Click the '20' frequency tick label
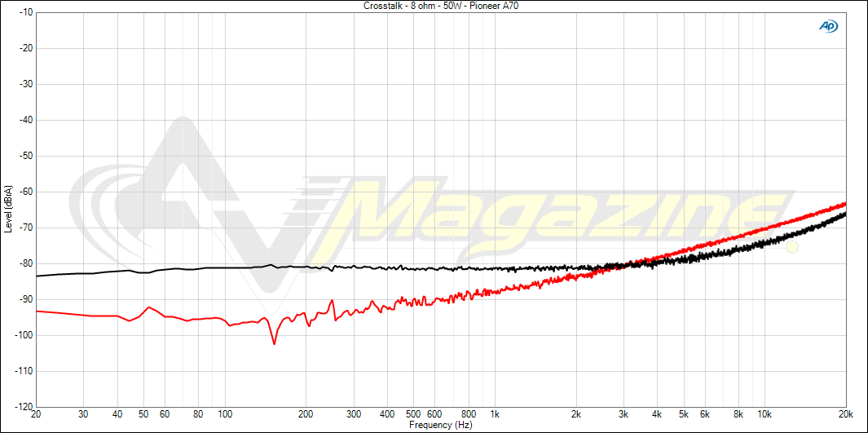The image size is (868, 433). pos(36,414)
